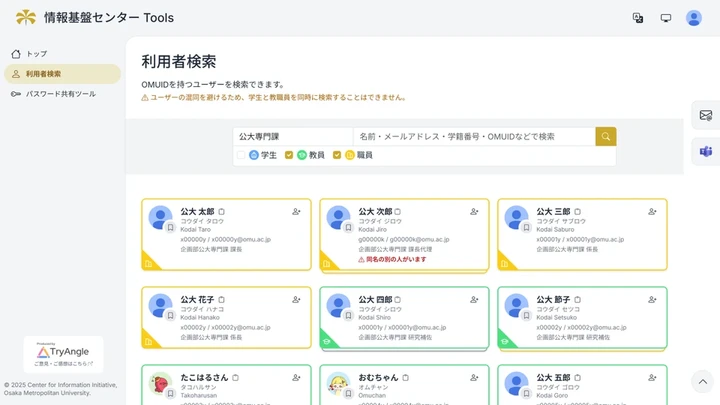The width and height of the screenshot is (720, 405).
Task: Uncheck the 職員 checkbox filter
Action: [x=337, y=155]
